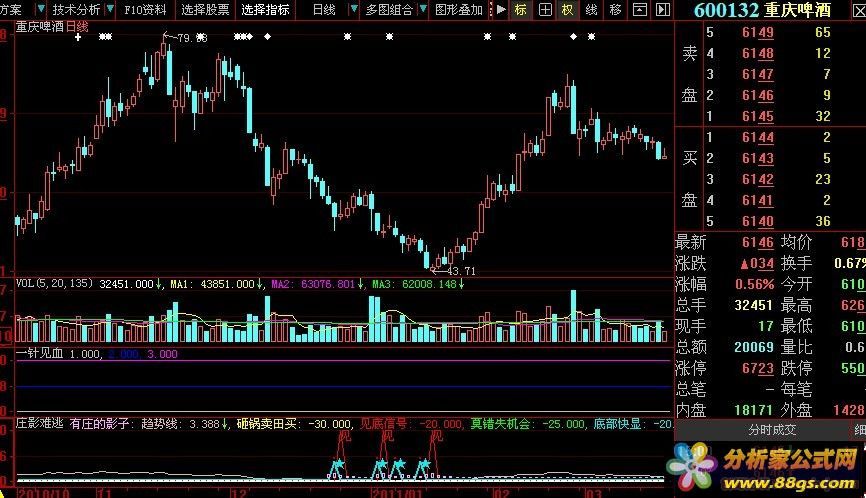Click the 选择指标 menu item
The image size is (866, 498).
[265, 9]
